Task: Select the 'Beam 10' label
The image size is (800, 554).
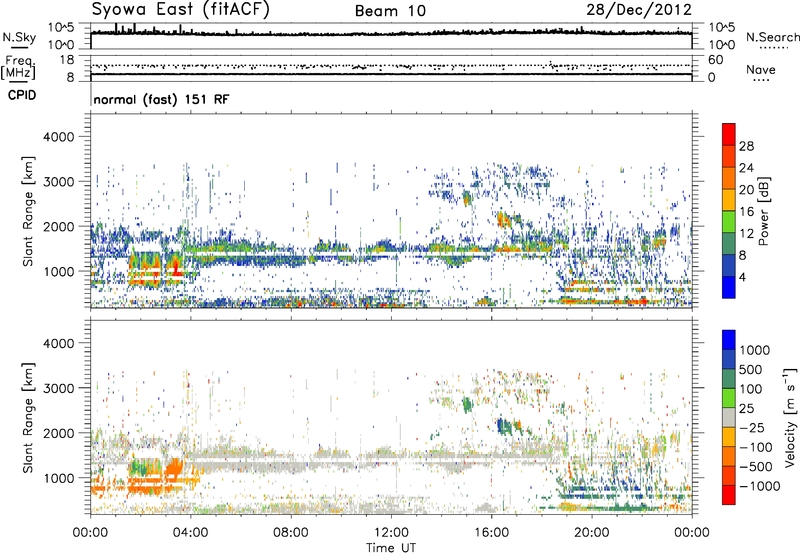Action: pyautogui.click(x=390, y=11)
